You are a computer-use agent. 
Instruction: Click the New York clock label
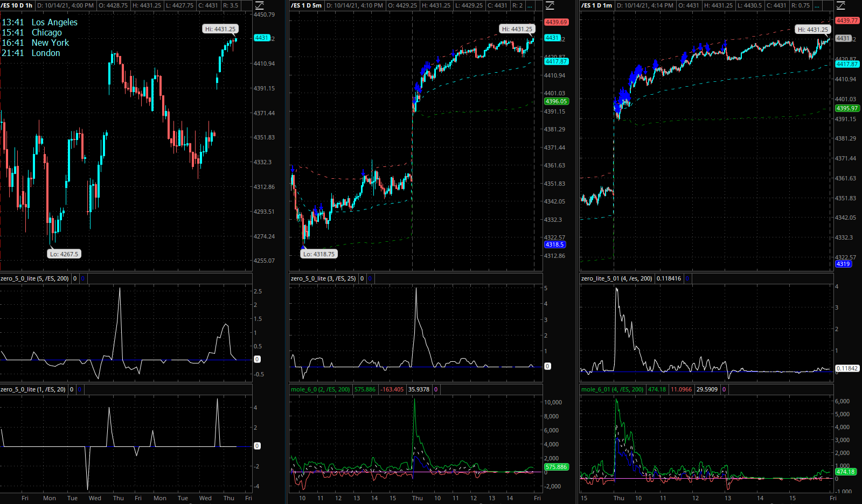(x=50, y=43)
